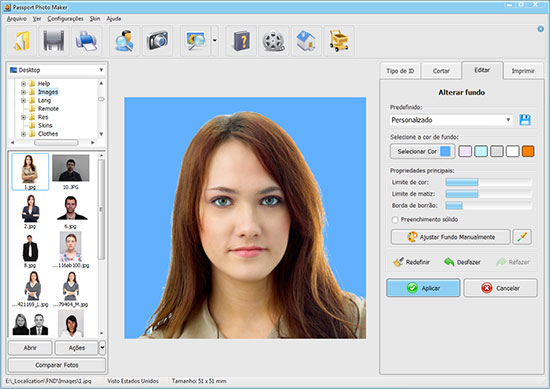The width and height of the screenshot is (550, 389).
Task: Switch to the Cortar tab
Action: point(441,71)
